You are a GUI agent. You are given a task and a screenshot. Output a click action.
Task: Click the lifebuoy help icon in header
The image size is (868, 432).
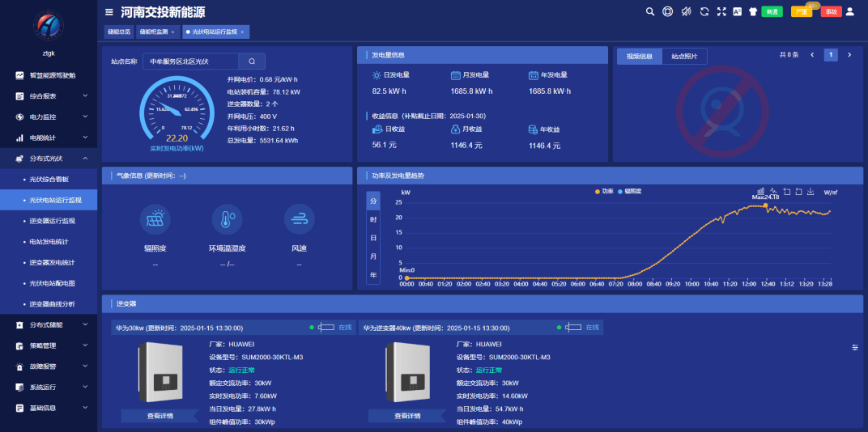pyautogui.click(x=668, y=11)
